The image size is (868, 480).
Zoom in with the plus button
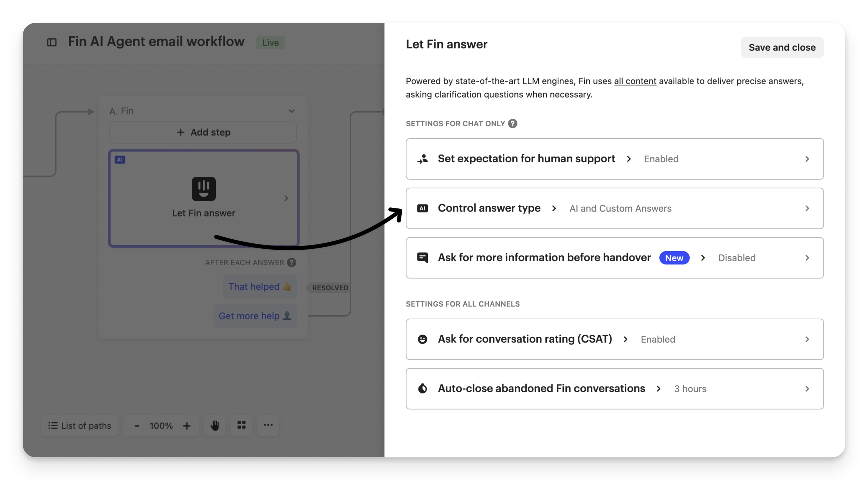point(187,426)
